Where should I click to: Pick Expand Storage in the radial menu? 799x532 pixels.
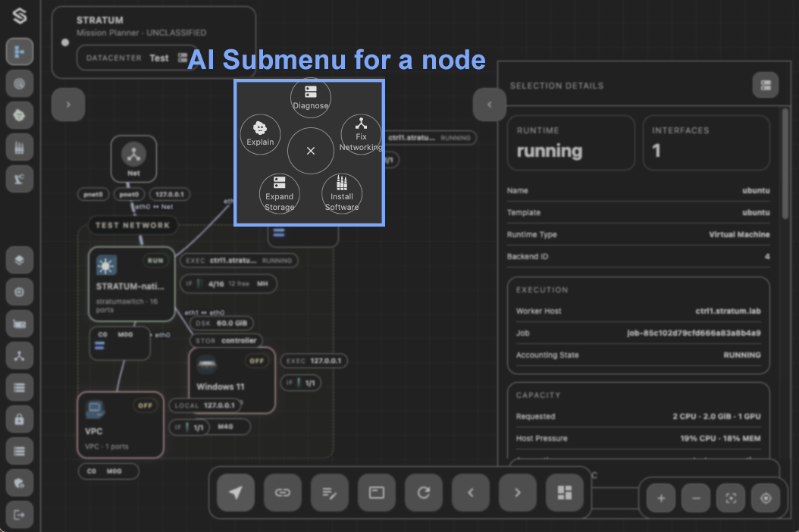click(279, 194)
